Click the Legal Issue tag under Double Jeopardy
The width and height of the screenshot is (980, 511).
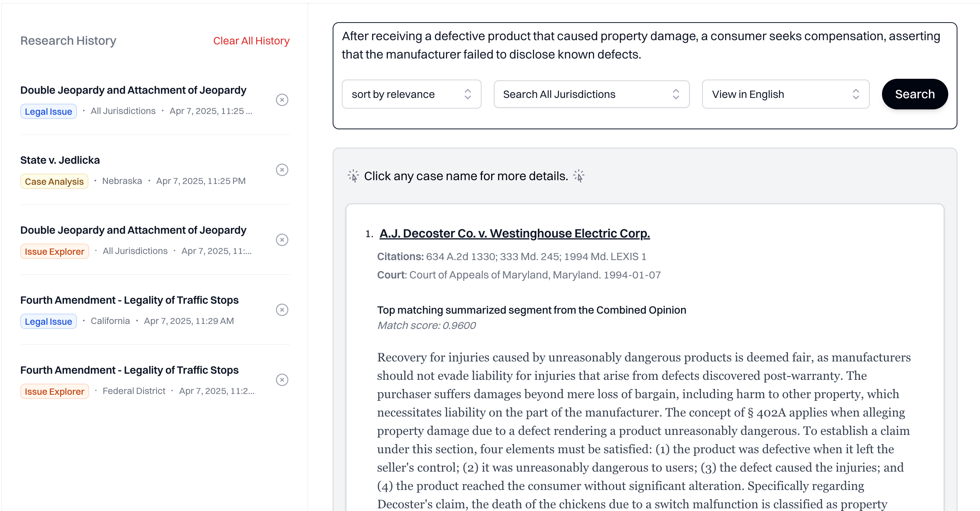pyautogui.click(x=49, y=111)
